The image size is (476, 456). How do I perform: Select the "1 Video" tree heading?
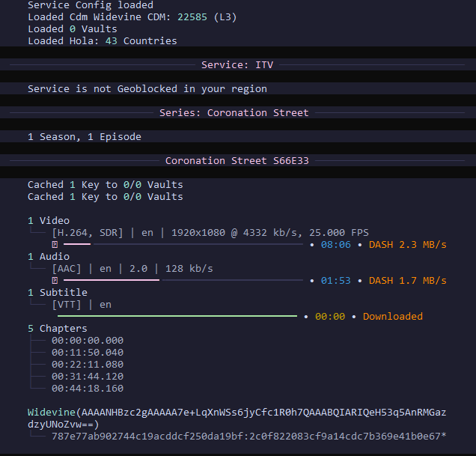pyautogui.click(x=49, y=221)
